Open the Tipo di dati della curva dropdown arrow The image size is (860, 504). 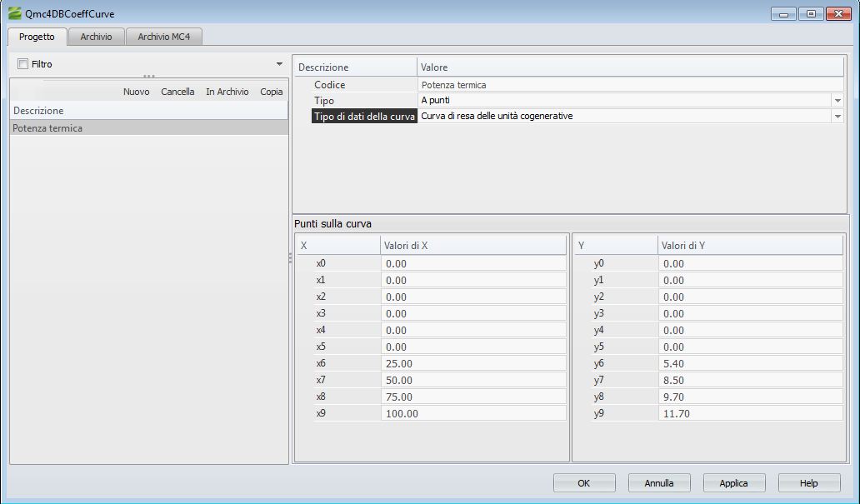coord(837,117)
